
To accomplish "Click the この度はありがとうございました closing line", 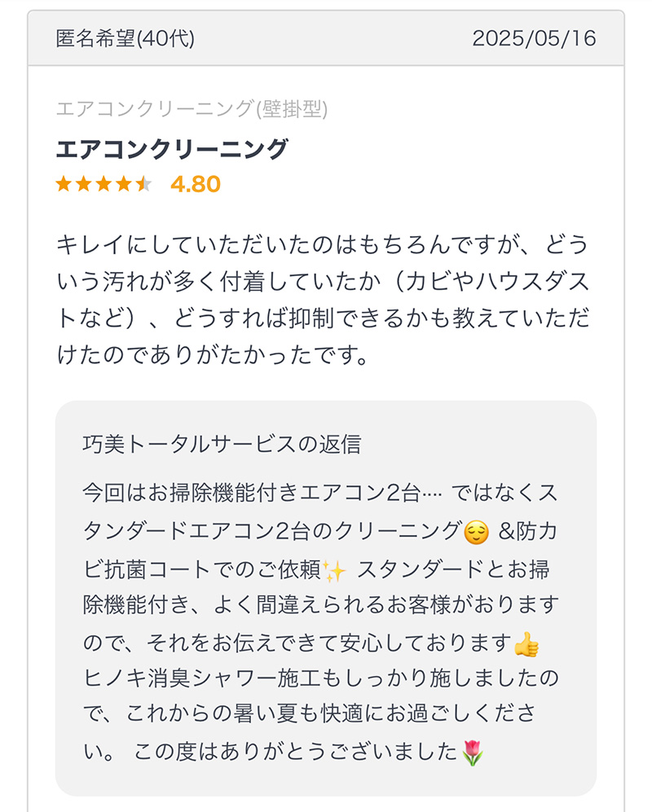I will point(295,752).
